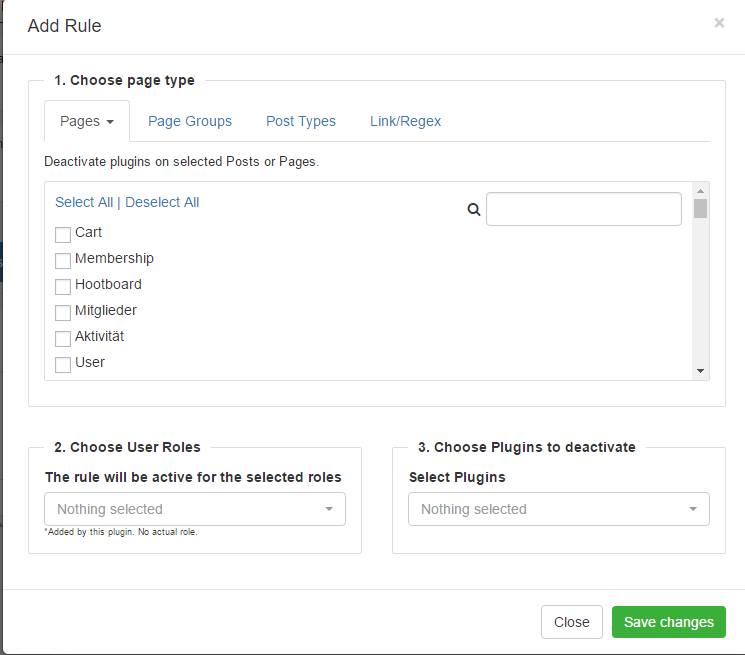This screenshot has height=655, width=745.
Task: Tick the Hootboard checkbox
Action: tap(63, 286)
